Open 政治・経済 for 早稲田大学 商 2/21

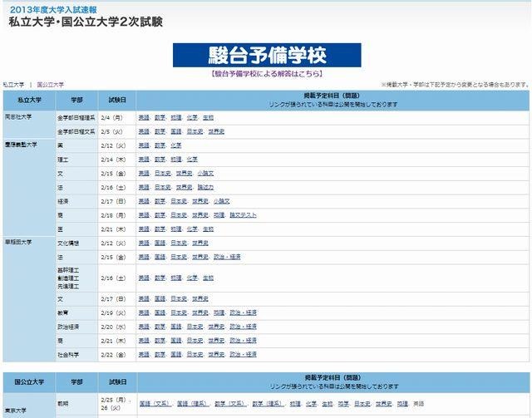point(243,341)
